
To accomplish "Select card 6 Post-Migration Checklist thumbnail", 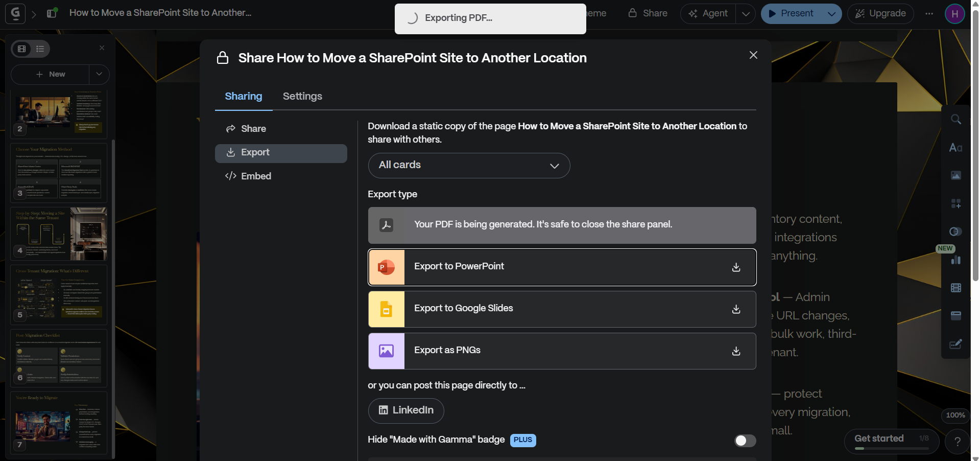I will coord(59,358).
